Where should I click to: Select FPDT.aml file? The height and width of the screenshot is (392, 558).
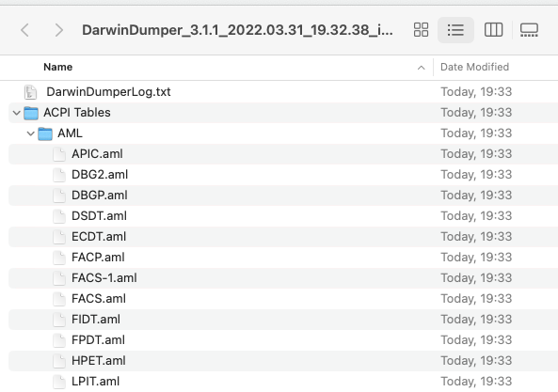click(98, 339)
